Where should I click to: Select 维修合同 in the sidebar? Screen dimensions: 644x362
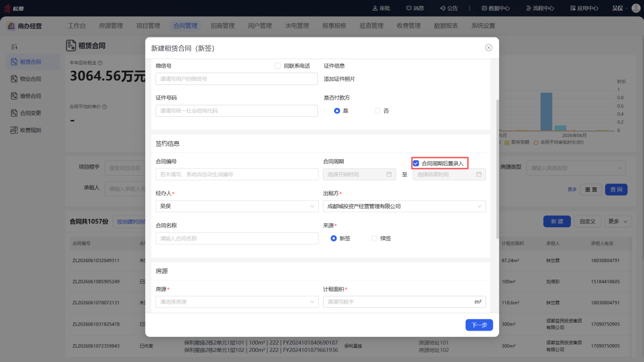point(30,96)
